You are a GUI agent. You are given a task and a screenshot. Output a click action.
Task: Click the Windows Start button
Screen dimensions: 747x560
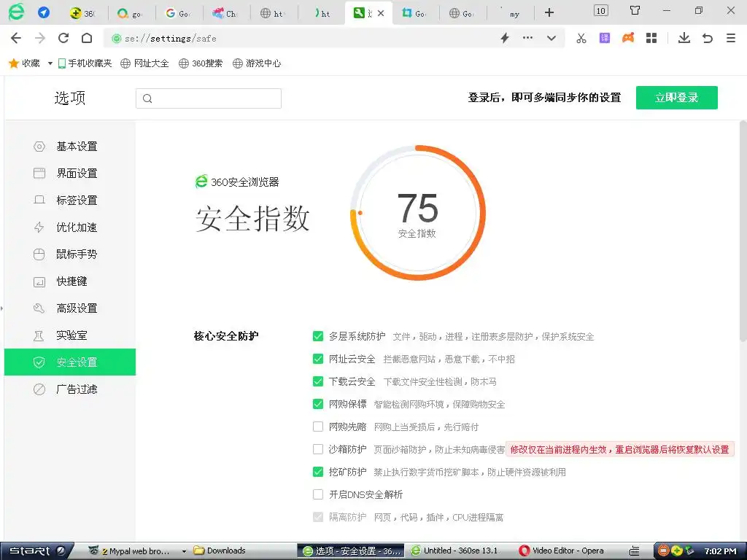point(36,551)
